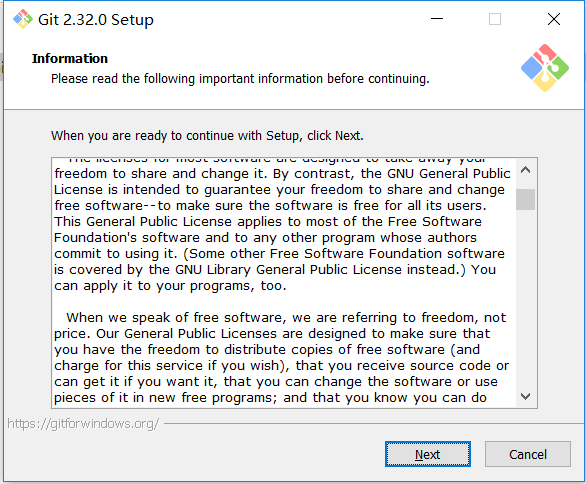Click the Git icon in the title bar
The image size is (586, 484).
23,19
